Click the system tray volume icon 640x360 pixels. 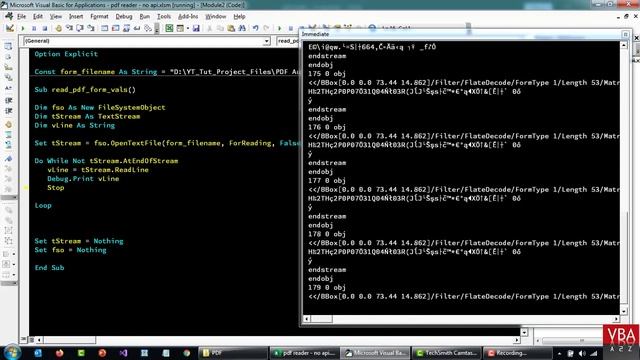point(582,353)
